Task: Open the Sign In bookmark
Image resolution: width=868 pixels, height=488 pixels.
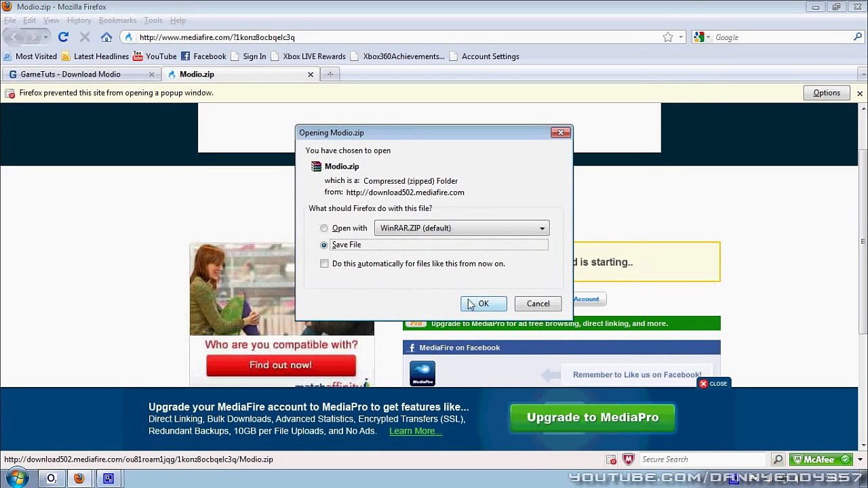Action: [248, 56]
